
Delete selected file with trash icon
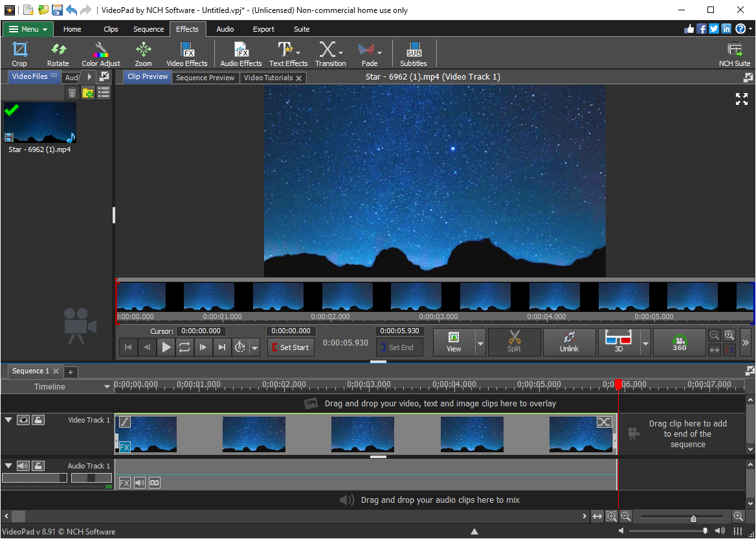click(x=72, y=93)
